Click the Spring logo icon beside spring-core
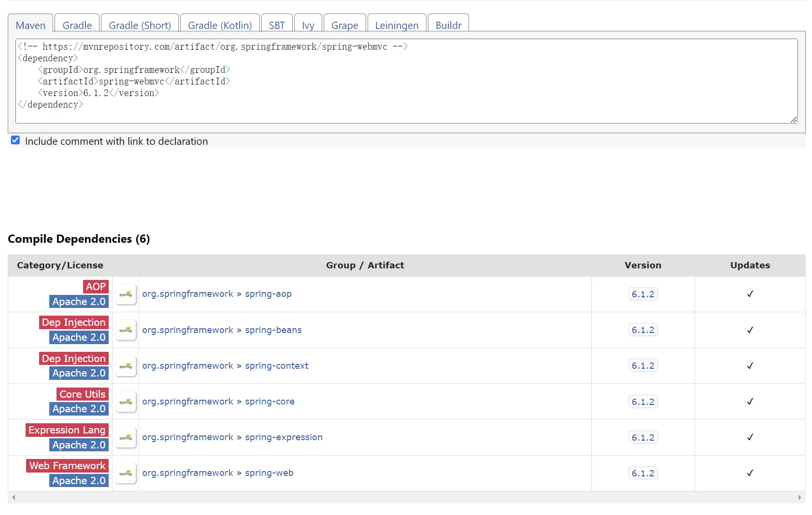812x515 pixels. pos(126,402)
